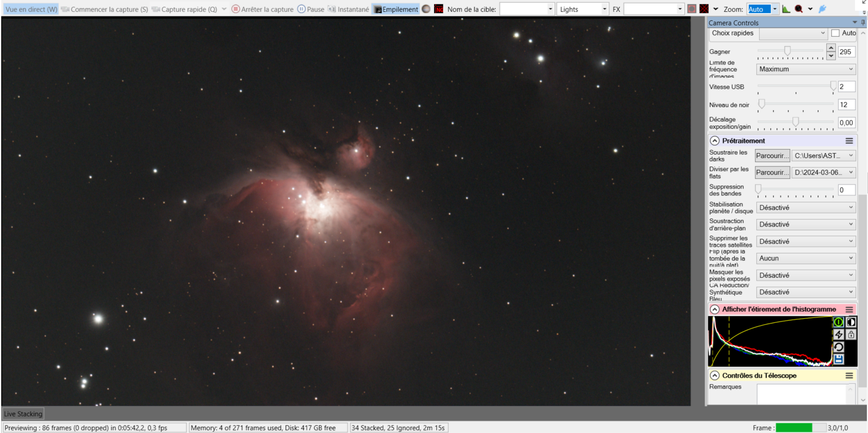This screenshot has width=868, height=433.
Task: Increase Gagner value with up stepper
Action: click(831, 48)
